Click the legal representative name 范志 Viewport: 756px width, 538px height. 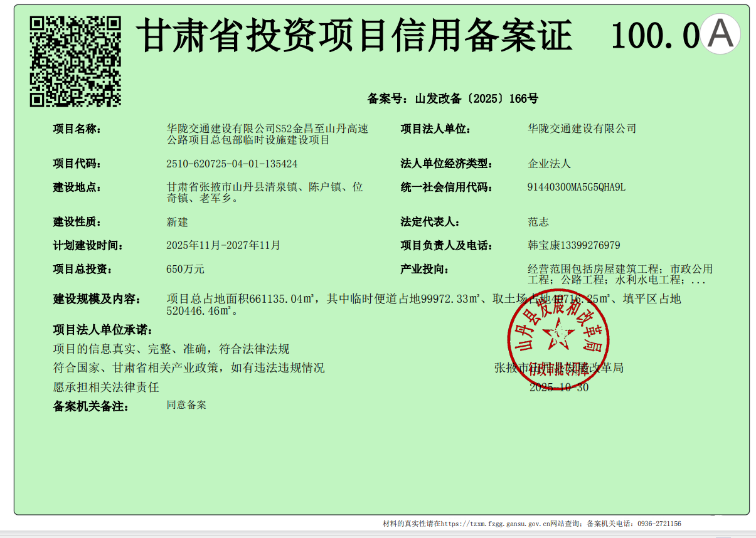pyautogui.click(x=538, y=222)
